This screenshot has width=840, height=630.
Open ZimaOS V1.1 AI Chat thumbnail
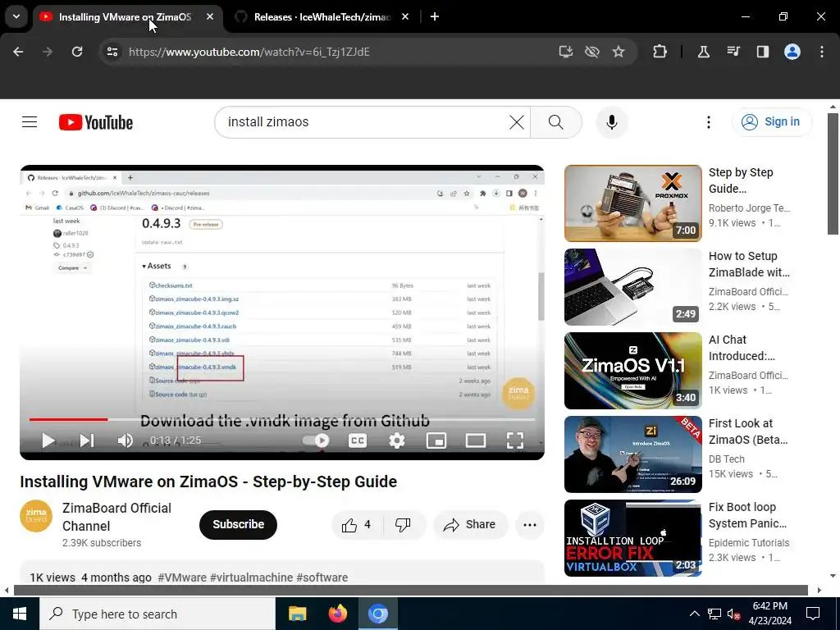(x=632, y=370)
